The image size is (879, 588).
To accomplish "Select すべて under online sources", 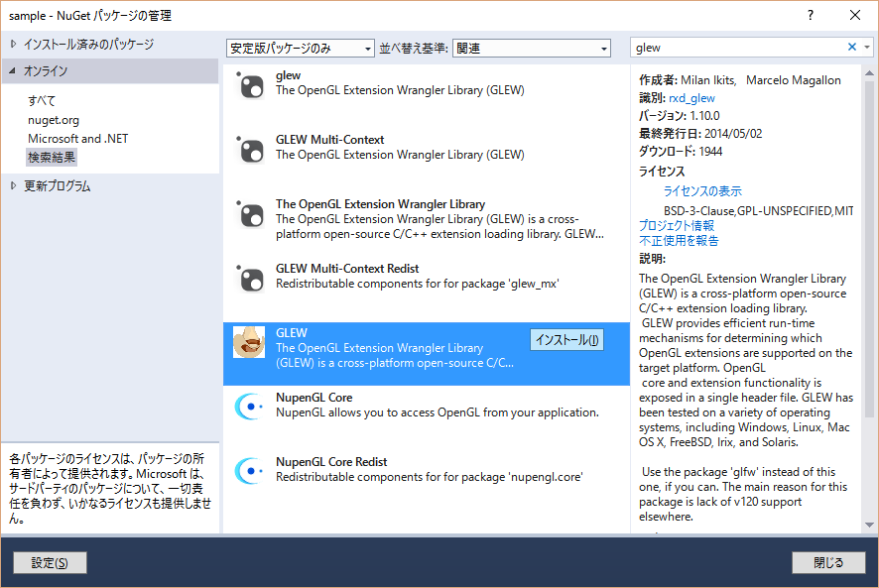I will [42, 101].
